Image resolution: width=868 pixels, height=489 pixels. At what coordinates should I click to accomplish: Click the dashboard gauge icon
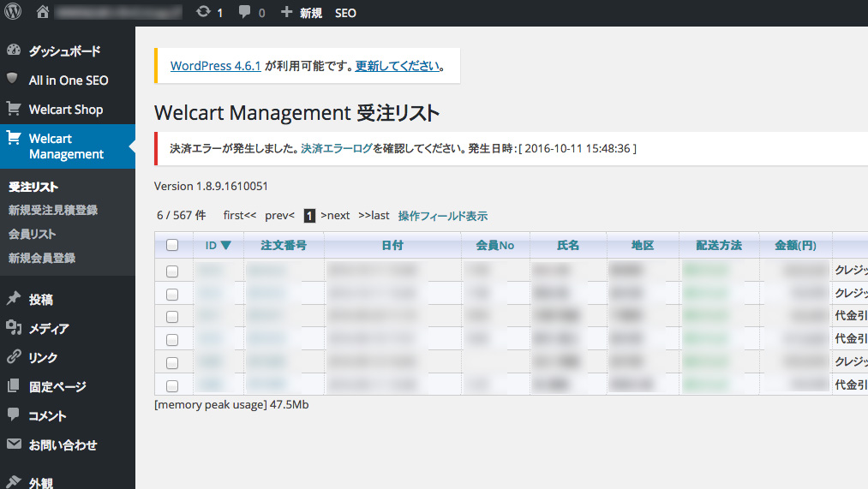(x=14, y=51)
